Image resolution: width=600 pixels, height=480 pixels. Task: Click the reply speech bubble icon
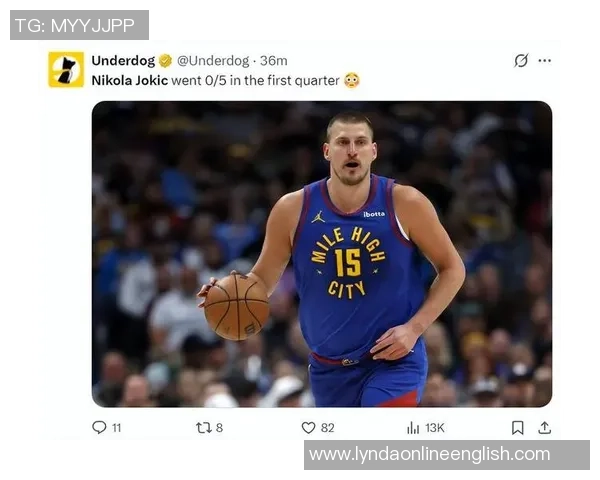tap(99, 427)
